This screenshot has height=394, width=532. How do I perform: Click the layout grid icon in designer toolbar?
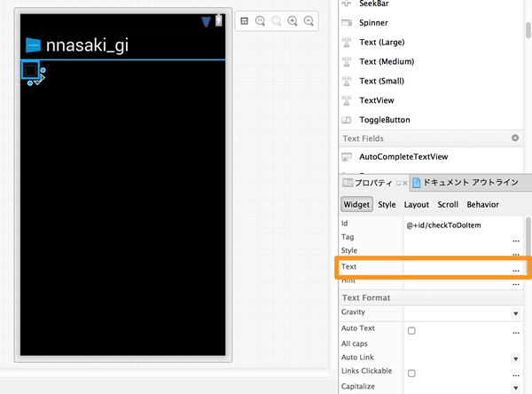(244, 21)
